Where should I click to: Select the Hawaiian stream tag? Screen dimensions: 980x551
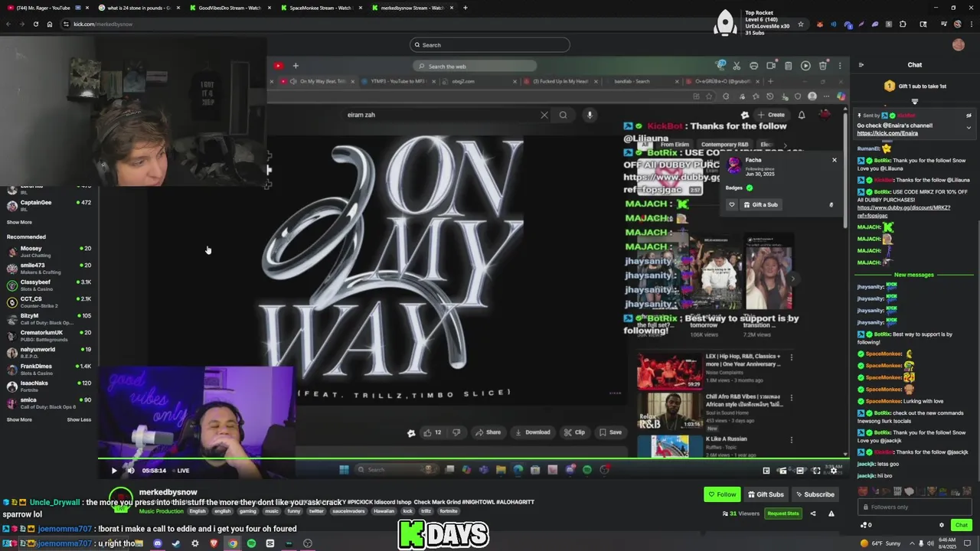point(383,511)
